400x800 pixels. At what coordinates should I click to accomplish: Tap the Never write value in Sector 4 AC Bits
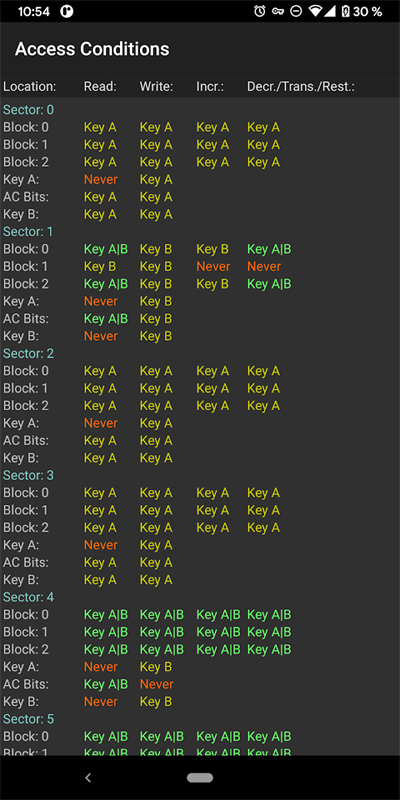coord(157,684)
